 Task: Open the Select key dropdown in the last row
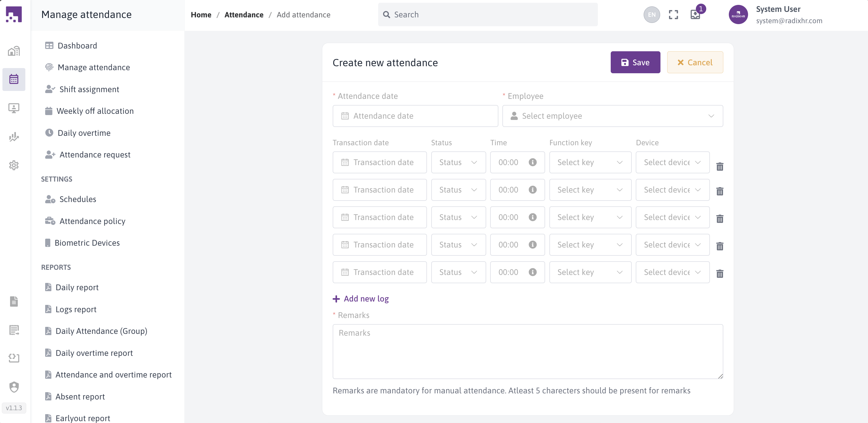pos(590,272)
